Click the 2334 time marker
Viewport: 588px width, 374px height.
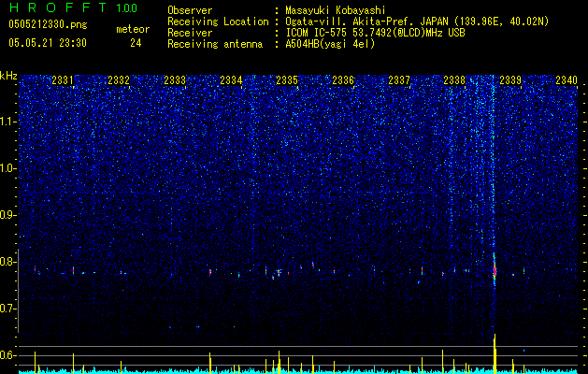tap(231, 79)
